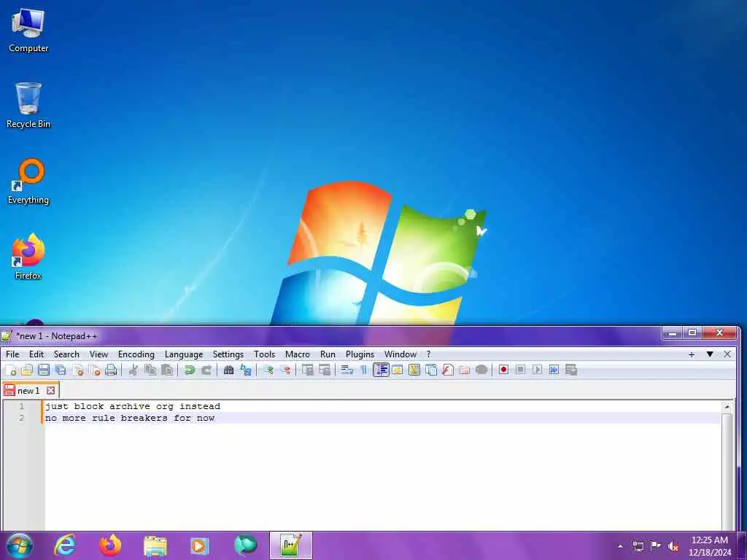
Task: Open the Run menu
Action: (328, 354)
